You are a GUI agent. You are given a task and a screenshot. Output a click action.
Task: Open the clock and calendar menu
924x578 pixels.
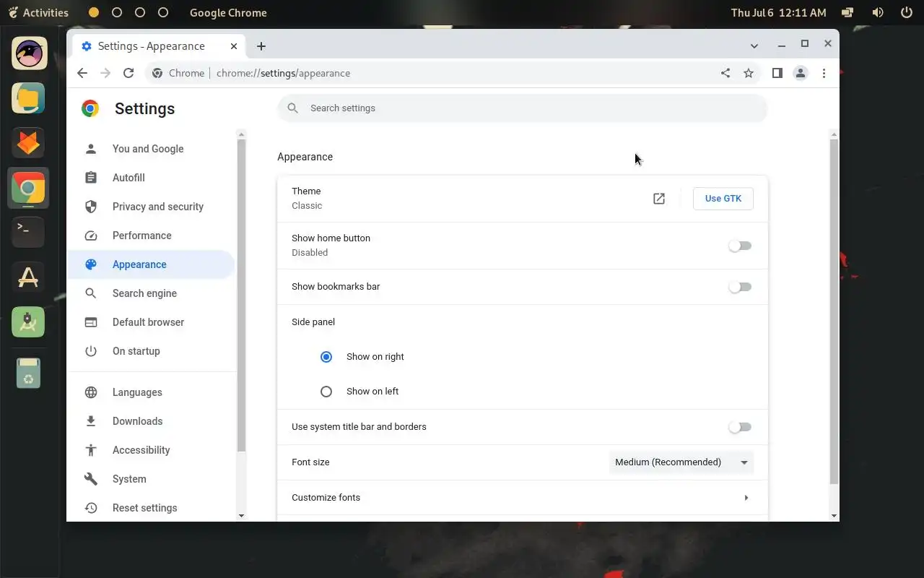778,12
